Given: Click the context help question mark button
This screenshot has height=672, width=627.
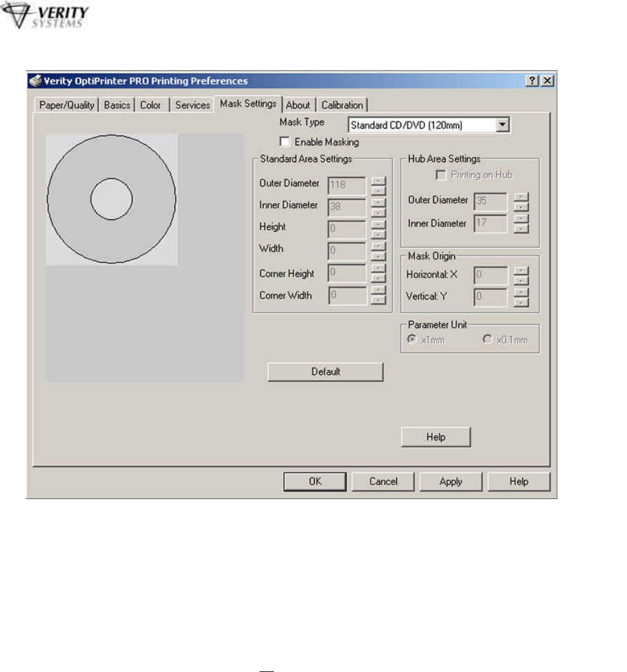Looking at the screenshot, I should tap(532, 80).
